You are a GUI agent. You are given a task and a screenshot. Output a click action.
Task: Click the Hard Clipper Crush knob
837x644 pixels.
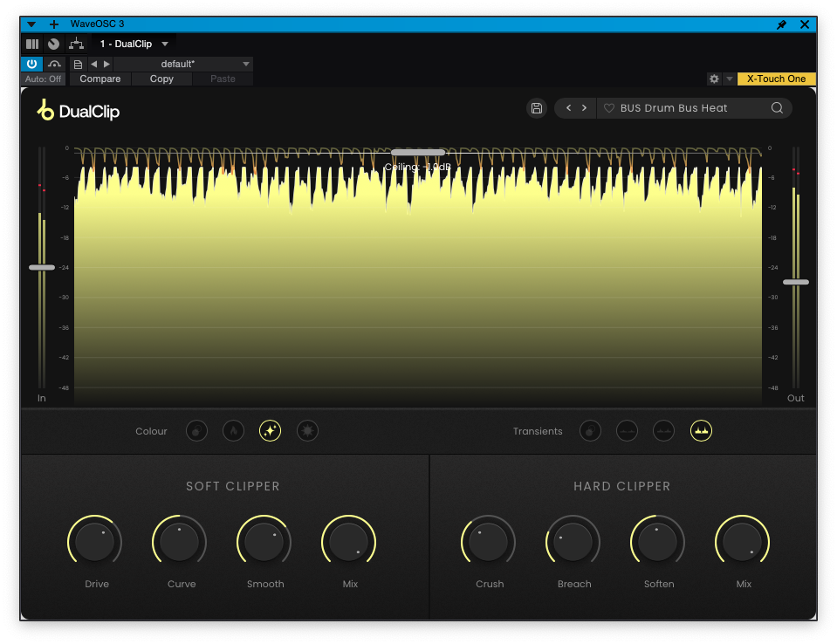(x=488, y=541)
